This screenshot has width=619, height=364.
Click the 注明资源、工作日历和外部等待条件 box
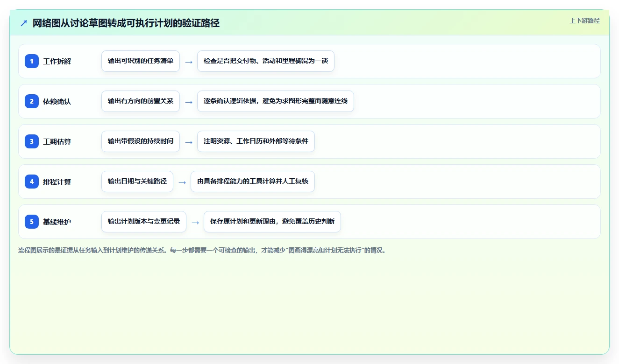point(256,141)
